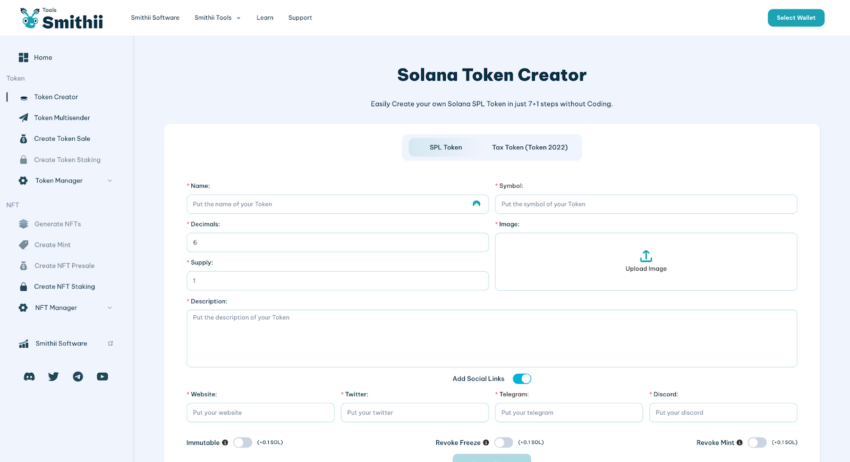The height and width of the screenshot is (462, 850).
Task: Open the Discord social icon
Action: pos(29,376)
